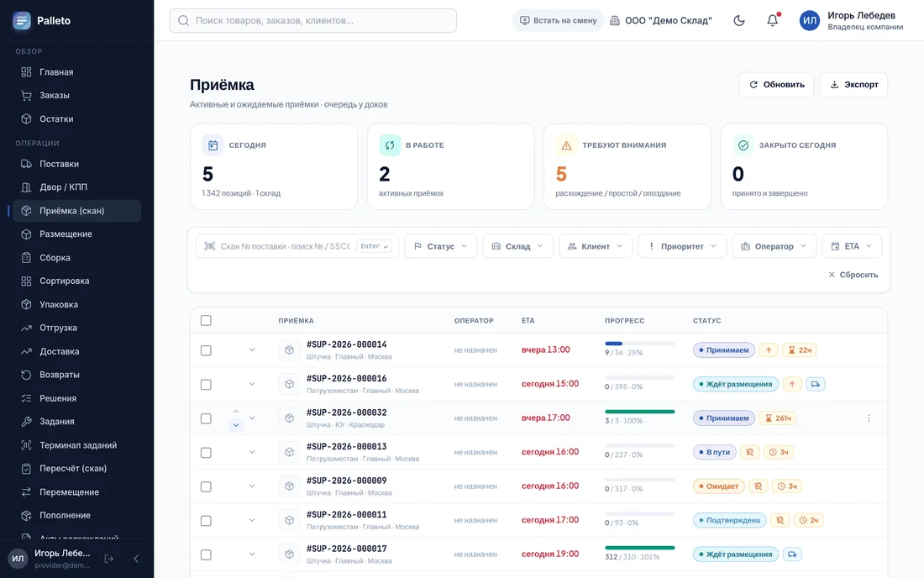This screenshot has height=578, width=924.
Task: Expand the row of #SUP-2026-000014
Action: point(252,350)
